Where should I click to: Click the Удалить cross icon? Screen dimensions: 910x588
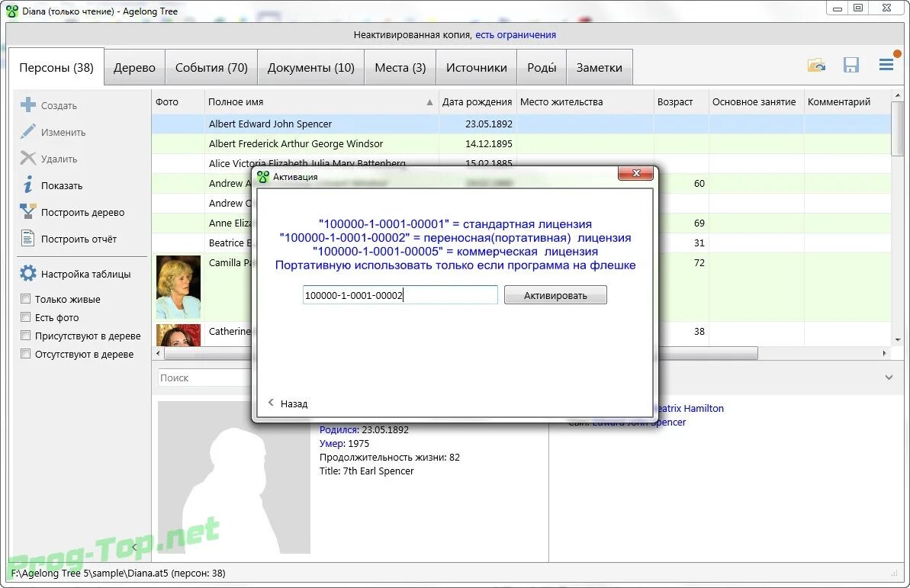tap(28, 159)
